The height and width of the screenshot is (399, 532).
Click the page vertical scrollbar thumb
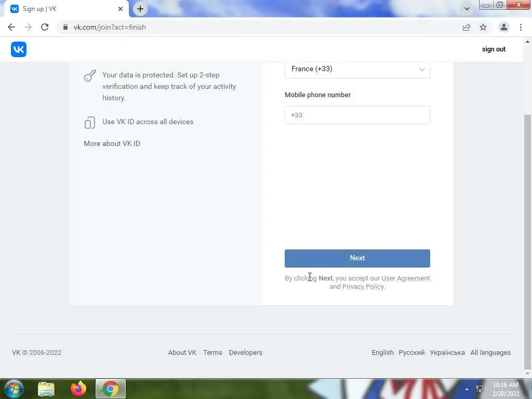coord(528,242)
